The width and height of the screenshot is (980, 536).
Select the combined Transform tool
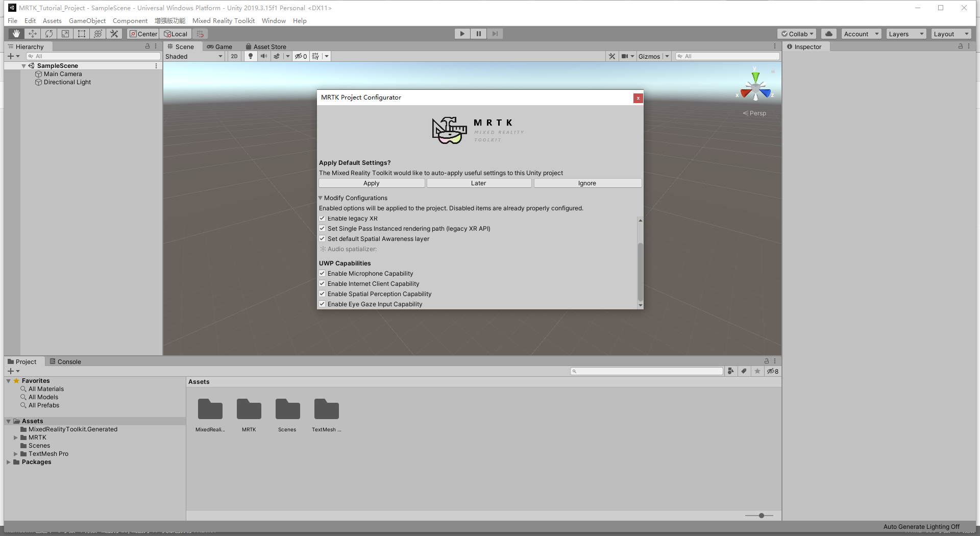98,34
